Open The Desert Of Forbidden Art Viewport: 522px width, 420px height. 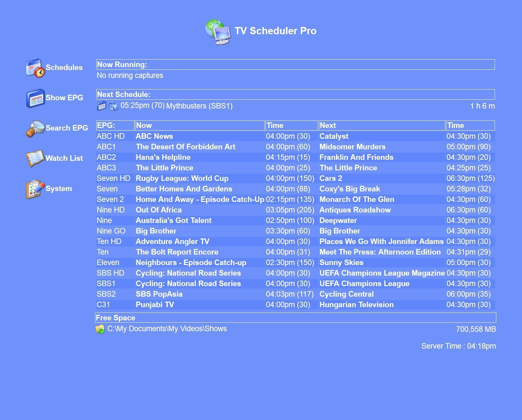(x=186, y=147)
